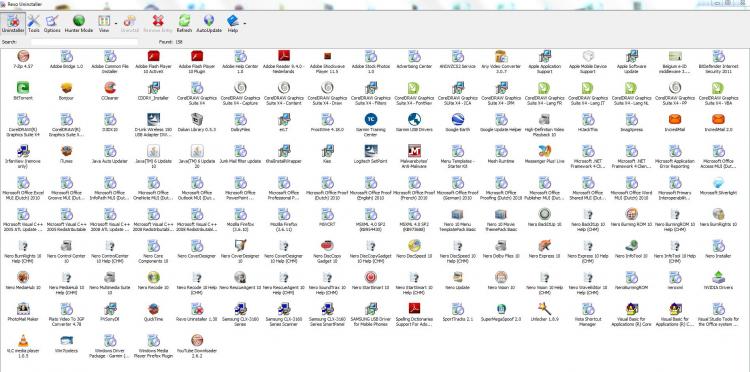Screen dimensions: 750x372
Task: Click inside the Search input field
Action: coord(85,42)
